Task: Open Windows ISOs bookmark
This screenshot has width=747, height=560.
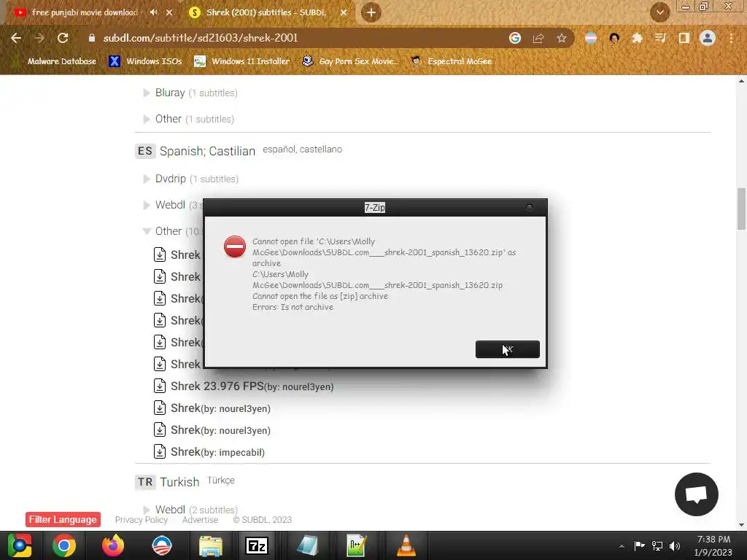Action: point(145,61)
